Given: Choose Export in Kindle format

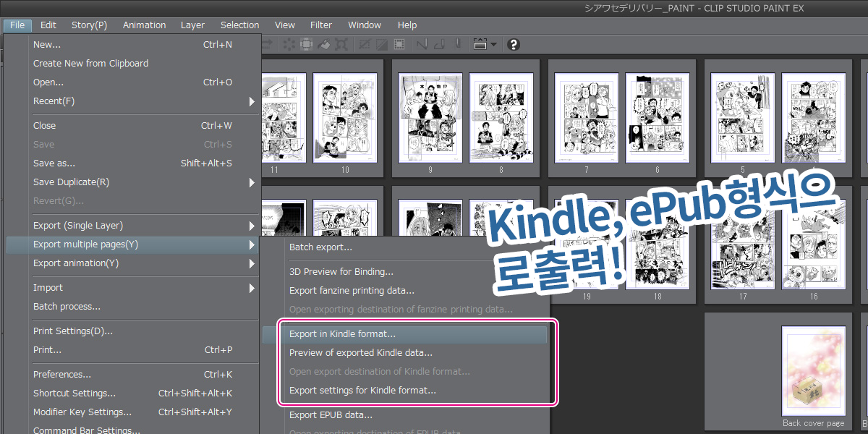Looking at the screenshot, I should tap(342, 334).
